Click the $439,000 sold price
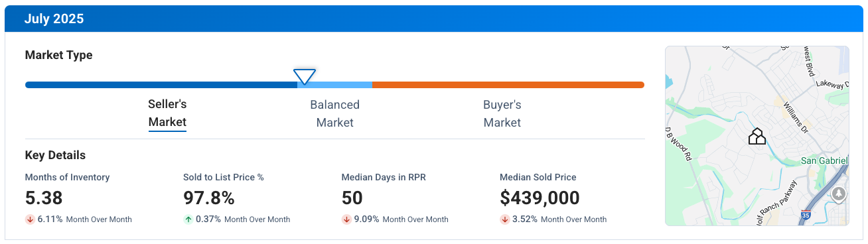 tap(540, 198)
